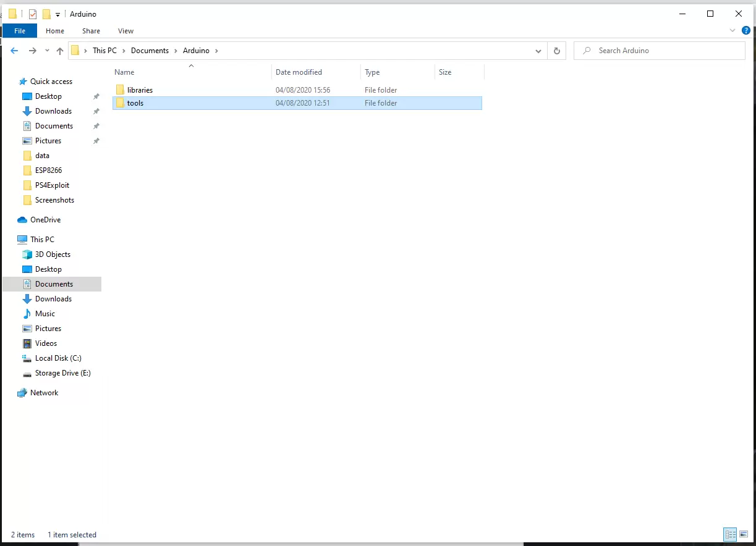Viewport: 756px width, 546px height.
Task: Open Downloads under Quick access
Action: (53, 111)
